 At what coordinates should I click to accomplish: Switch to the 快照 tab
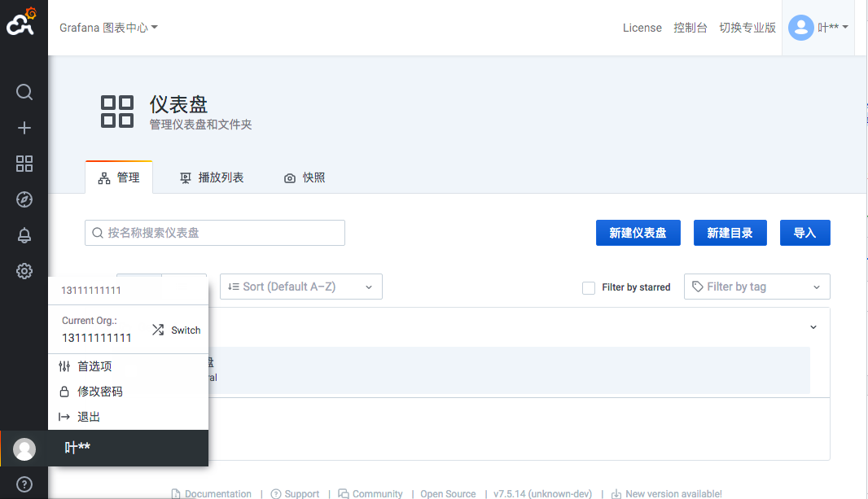[x=305, y=177]
